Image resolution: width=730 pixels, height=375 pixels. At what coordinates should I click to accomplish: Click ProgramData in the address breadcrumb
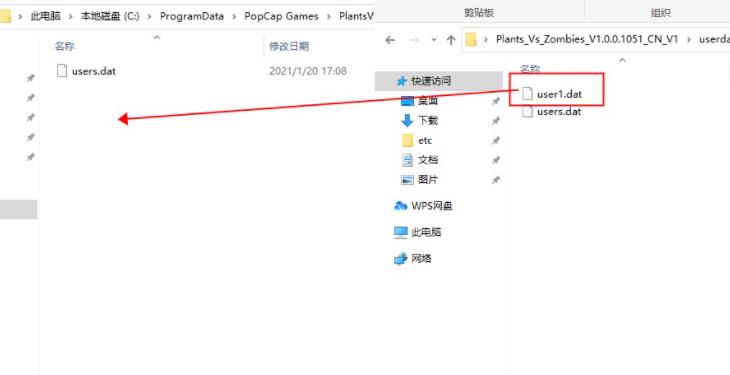[192, 16]
